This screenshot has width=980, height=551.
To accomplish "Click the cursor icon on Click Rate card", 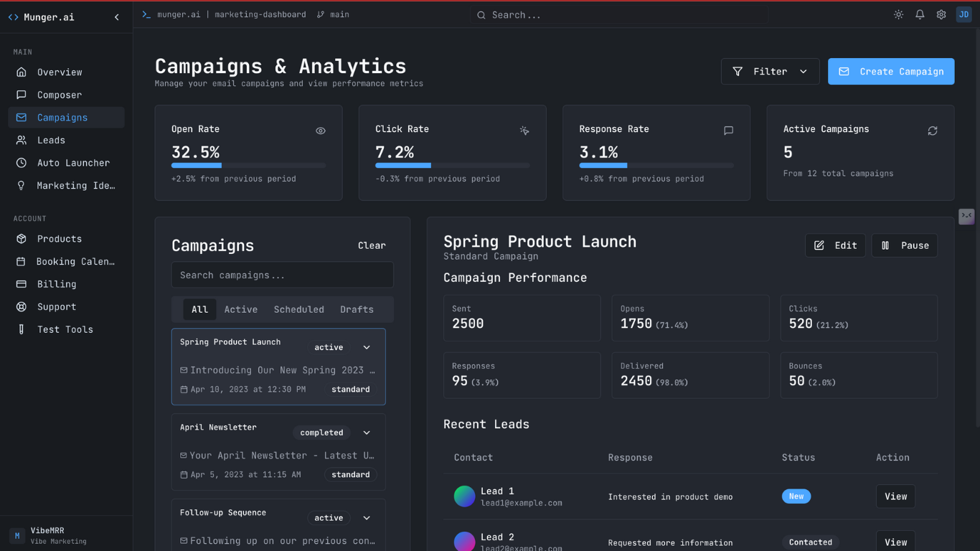I will pyautogui.click(x=524, y=131).
